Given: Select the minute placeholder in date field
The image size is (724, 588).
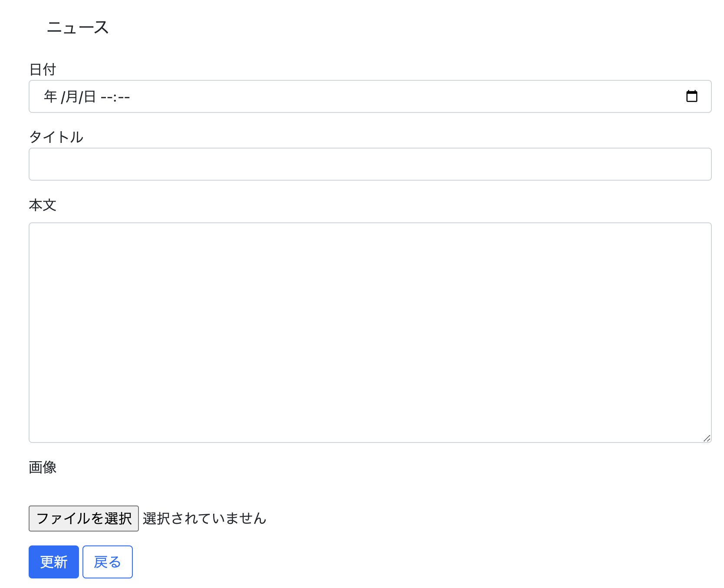Looking at the screenshot, I should tap(124, 97).
